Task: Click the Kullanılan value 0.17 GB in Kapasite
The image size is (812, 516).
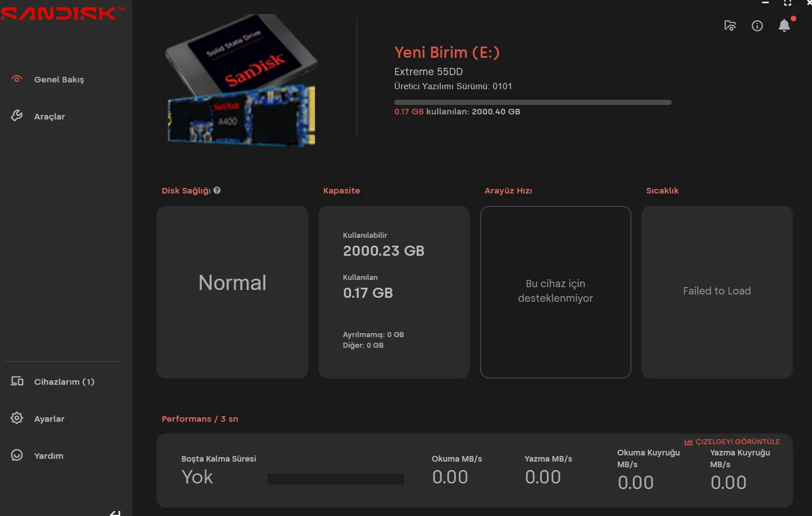Action: (x=368, y=293)
